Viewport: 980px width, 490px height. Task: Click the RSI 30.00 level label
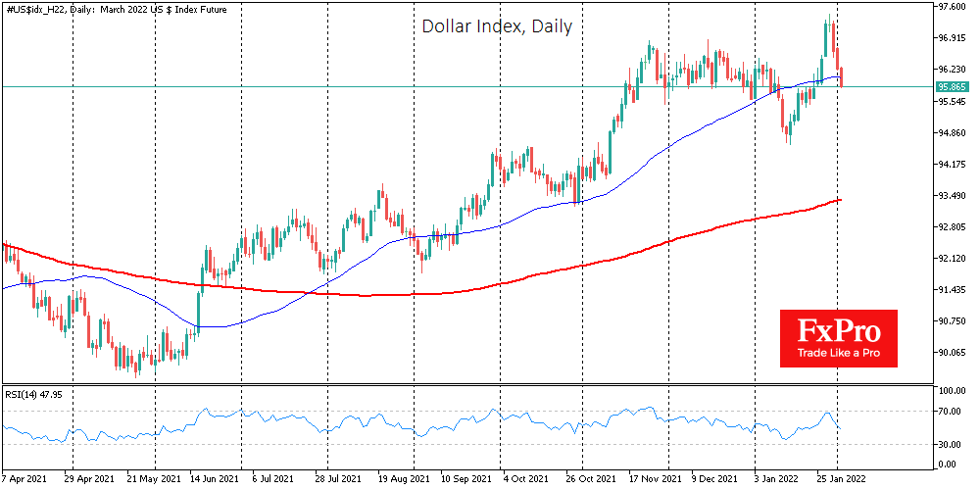coord(951,444)
